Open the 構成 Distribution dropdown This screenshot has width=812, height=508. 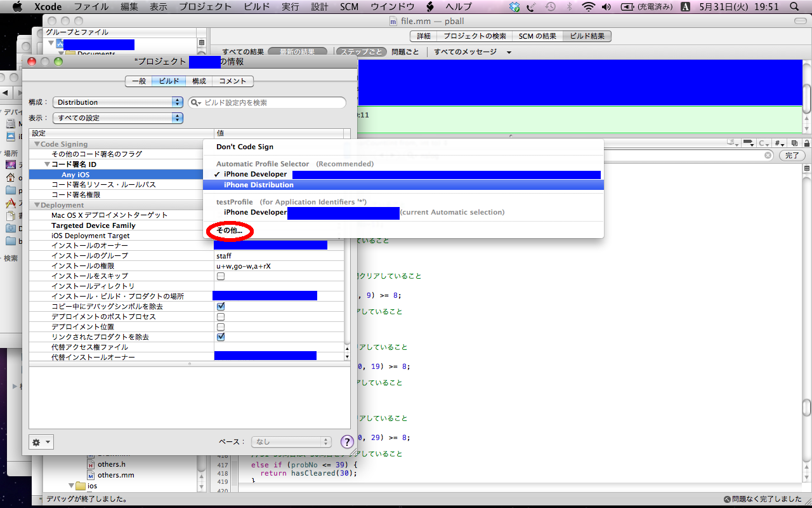click(118, 102)
